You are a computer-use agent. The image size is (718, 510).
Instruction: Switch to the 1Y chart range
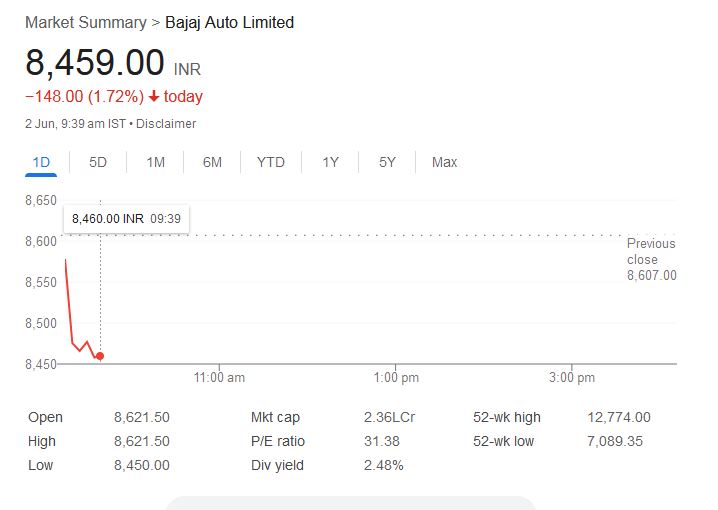330,162
